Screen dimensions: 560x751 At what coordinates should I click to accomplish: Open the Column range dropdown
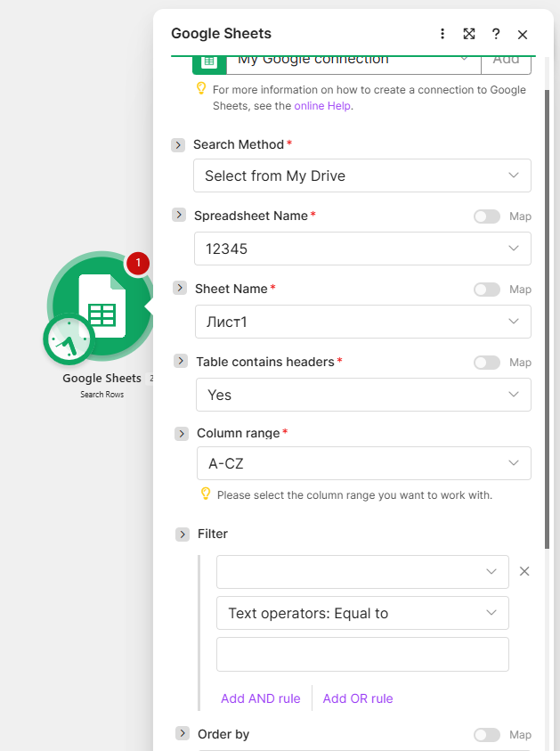pos(364,463)
